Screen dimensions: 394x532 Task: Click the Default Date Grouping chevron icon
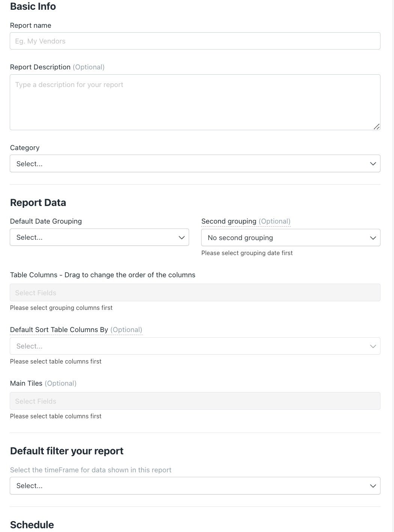182,237
